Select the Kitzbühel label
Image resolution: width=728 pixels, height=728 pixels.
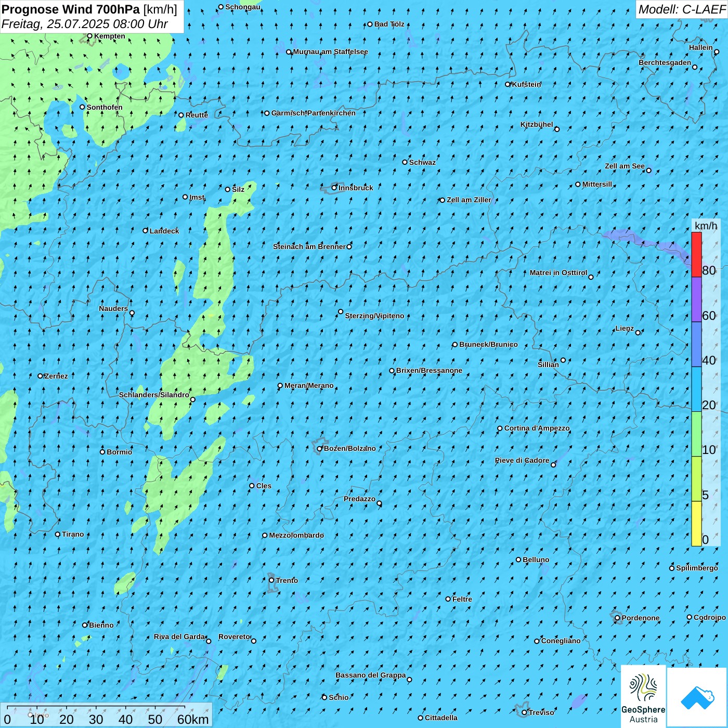[x=537, y=124]
